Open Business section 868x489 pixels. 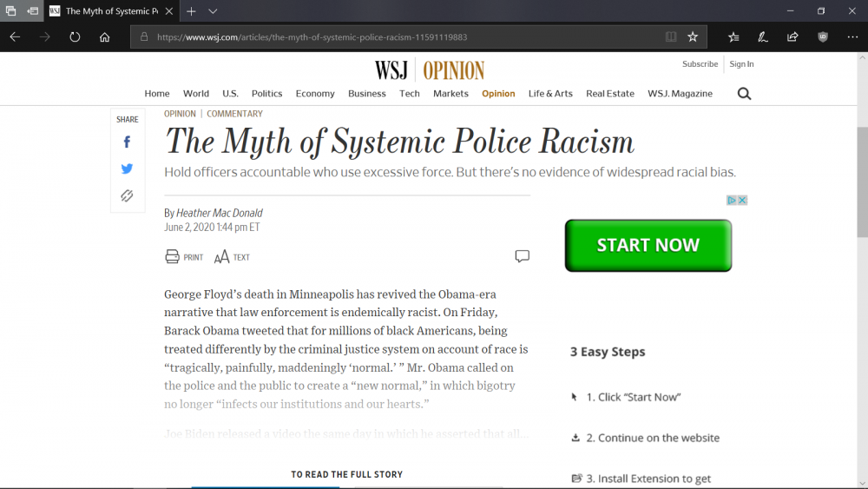tap(367, 94)
